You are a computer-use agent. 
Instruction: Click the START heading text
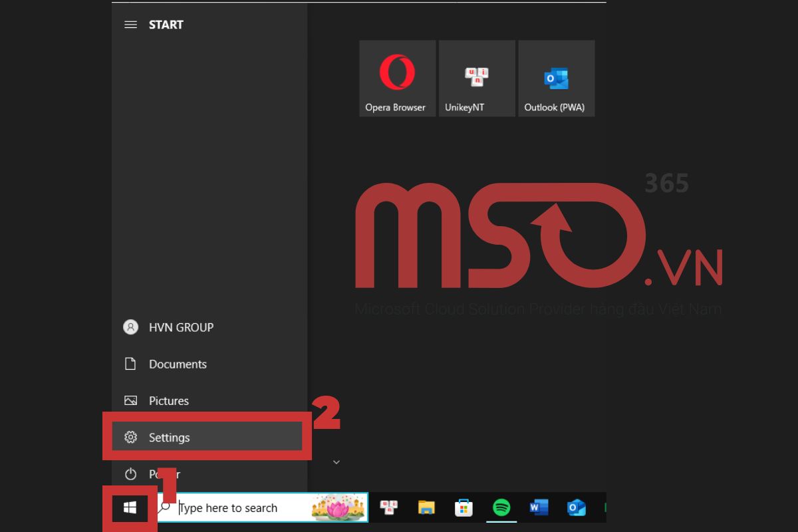click(x=166, y=25)
